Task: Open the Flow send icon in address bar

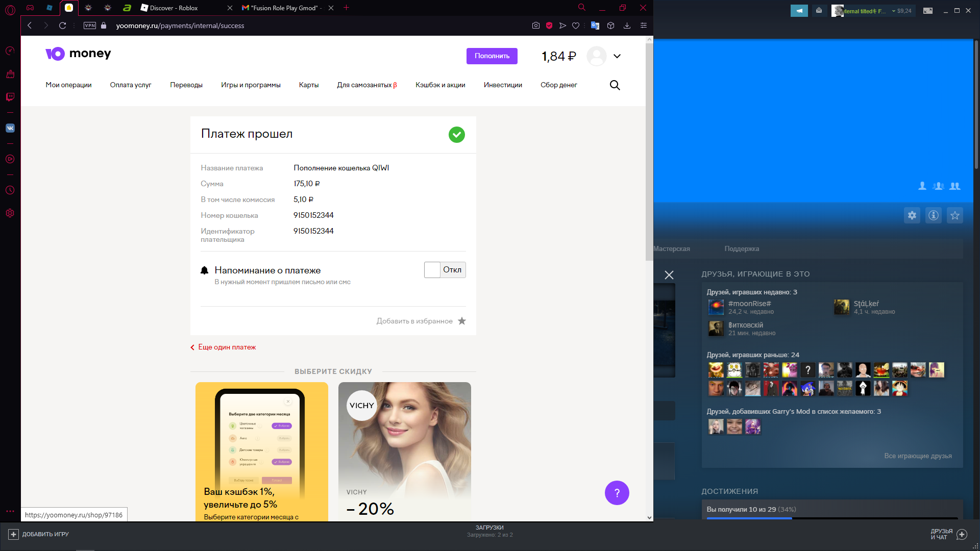Action: [x=562, y=26]
